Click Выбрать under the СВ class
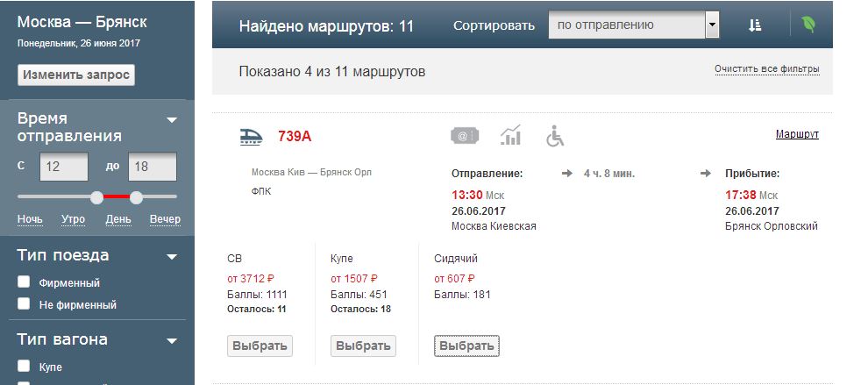 tap(260, 346)
